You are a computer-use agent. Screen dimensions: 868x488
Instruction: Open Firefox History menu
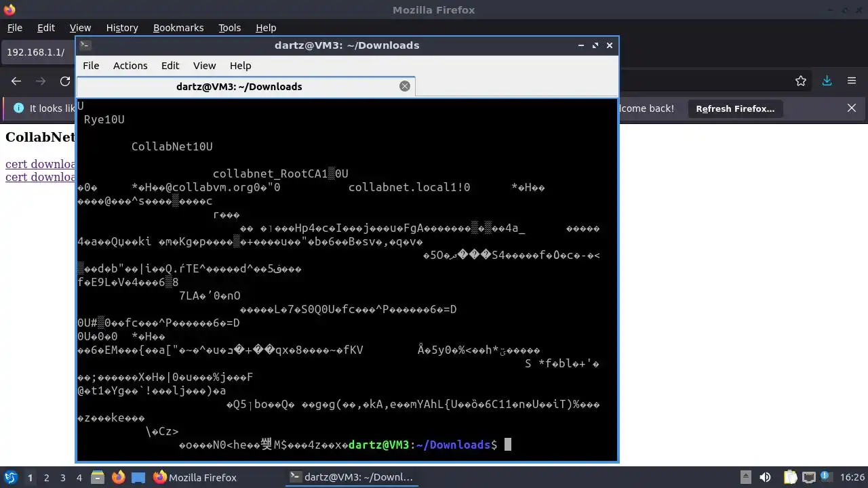click(x=122, y=28)
